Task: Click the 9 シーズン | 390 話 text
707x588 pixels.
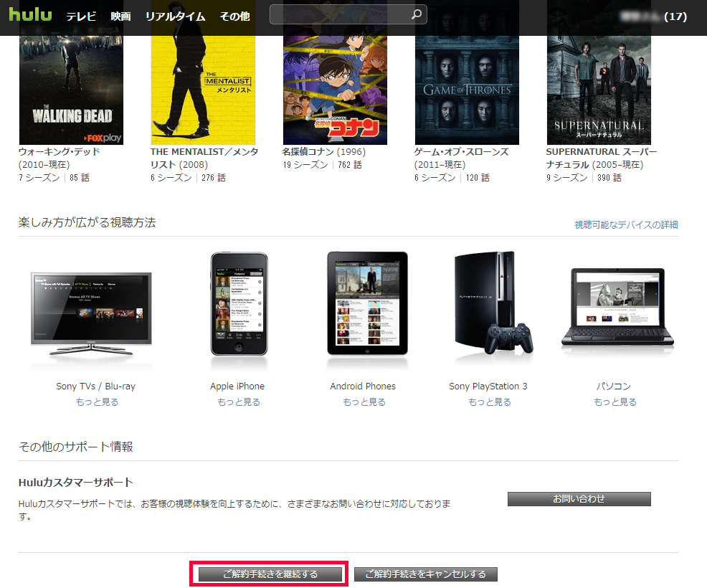Action: click(x=584, y=178)
